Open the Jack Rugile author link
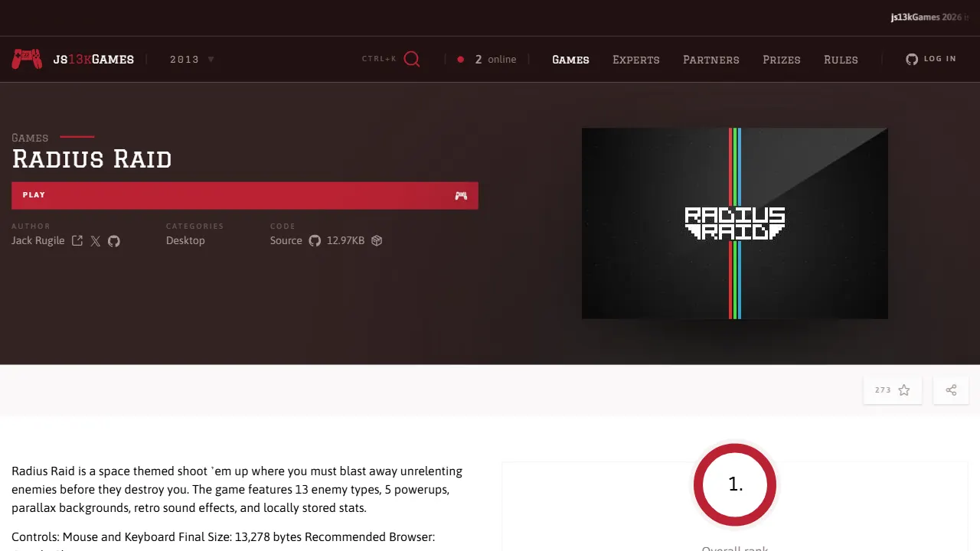The width and height of the screenshot is (980, 551). coord(38,240)
